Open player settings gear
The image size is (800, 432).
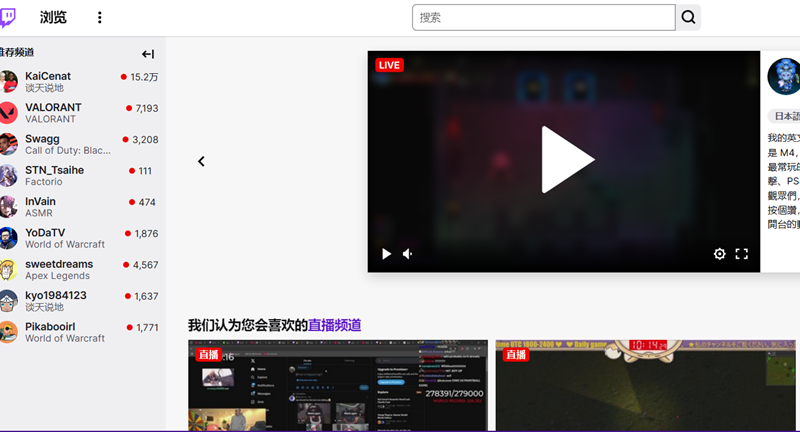719,253
